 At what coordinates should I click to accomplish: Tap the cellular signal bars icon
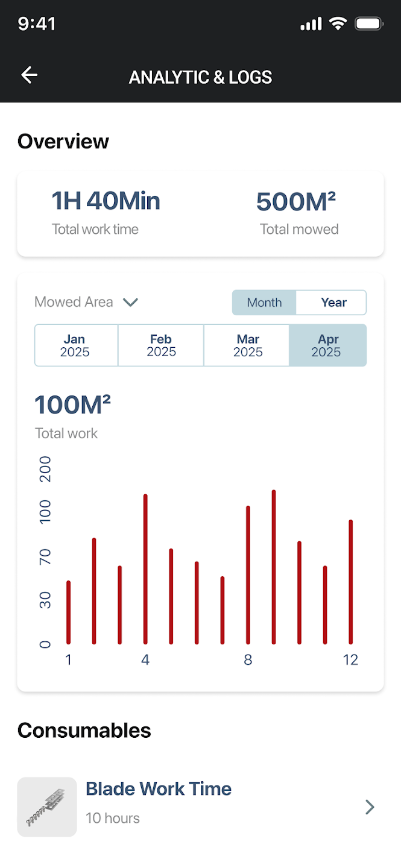coord(311,24)
